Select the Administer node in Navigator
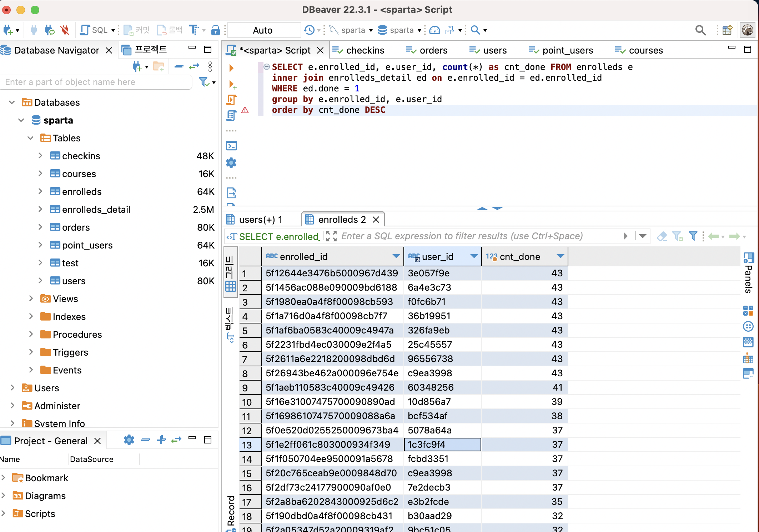The width and height of the screenshot is (759, 532). point(57,406)
